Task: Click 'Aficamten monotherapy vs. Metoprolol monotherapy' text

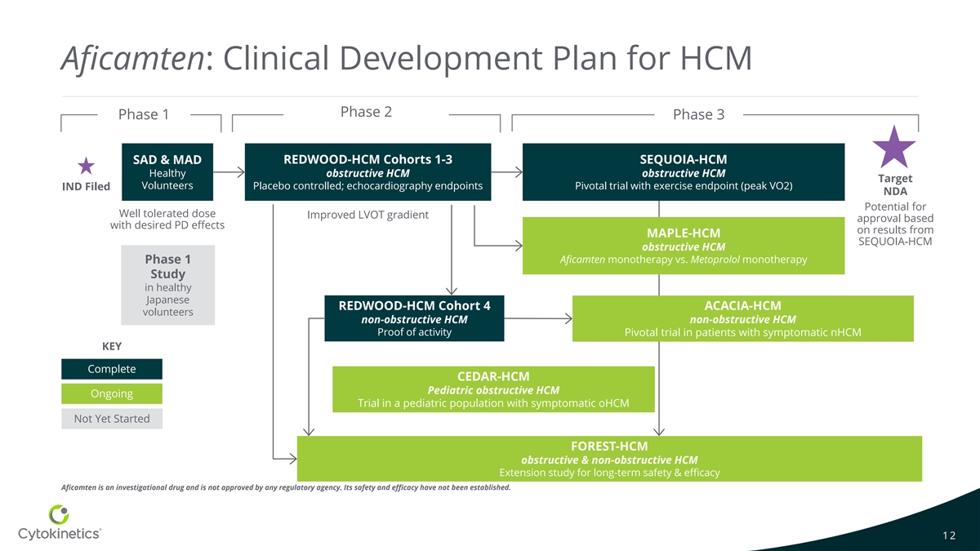Action: [x=684, y=260]
